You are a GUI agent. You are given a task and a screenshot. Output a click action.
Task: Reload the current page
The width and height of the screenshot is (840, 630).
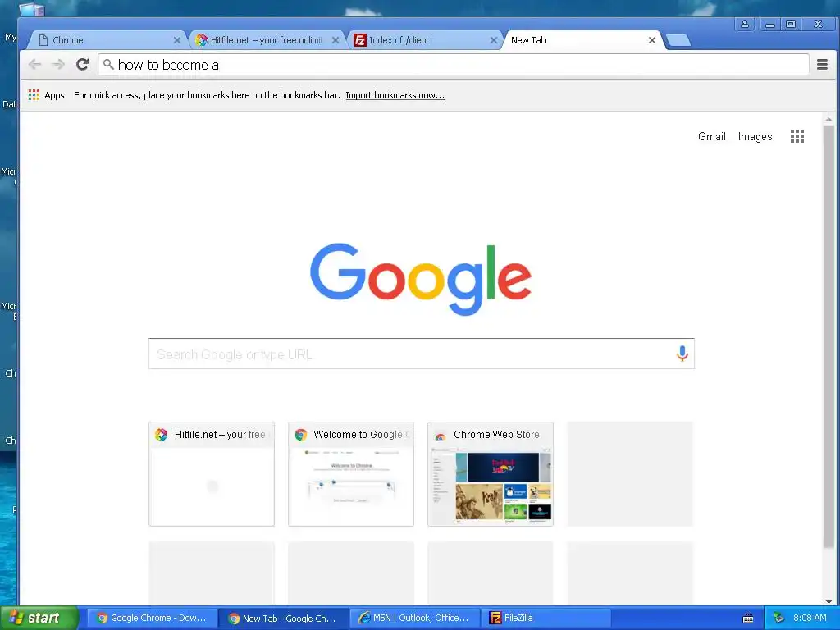pos(82,65)
